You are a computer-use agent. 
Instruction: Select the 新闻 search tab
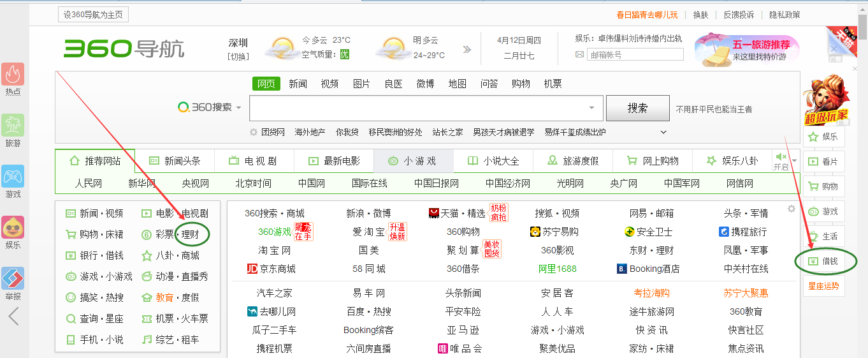[x=298, y=84]
